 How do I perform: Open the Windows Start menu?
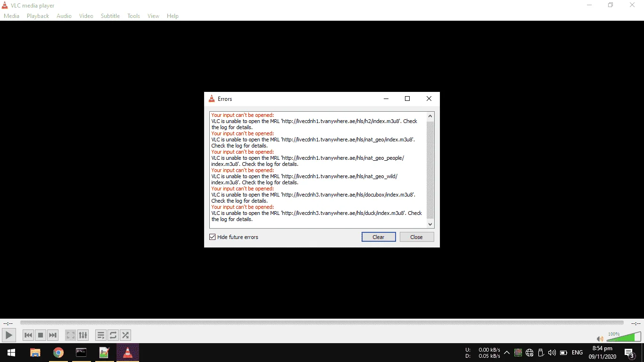coord(11,353)
